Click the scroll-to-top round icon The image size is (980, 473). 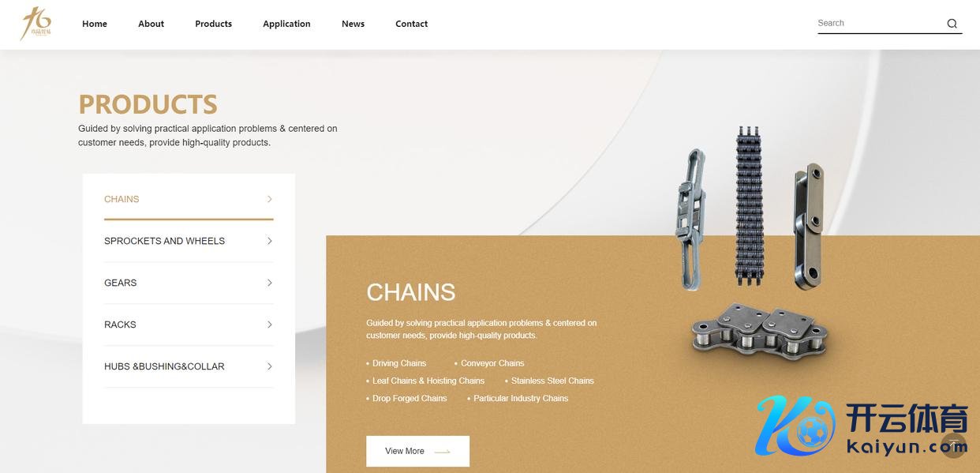point(953,445)
